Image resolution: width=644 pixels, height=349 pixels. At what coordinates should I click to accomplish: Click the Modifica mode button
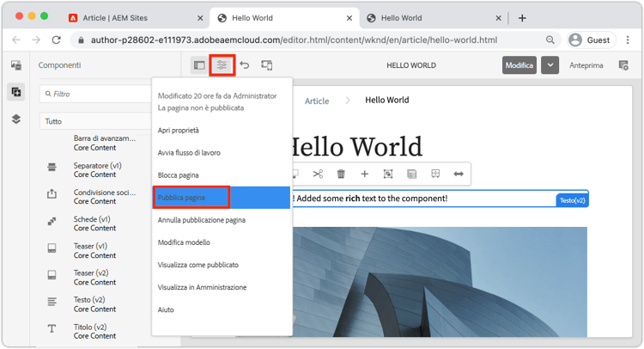pyautogui.click(x=519, y=65)
